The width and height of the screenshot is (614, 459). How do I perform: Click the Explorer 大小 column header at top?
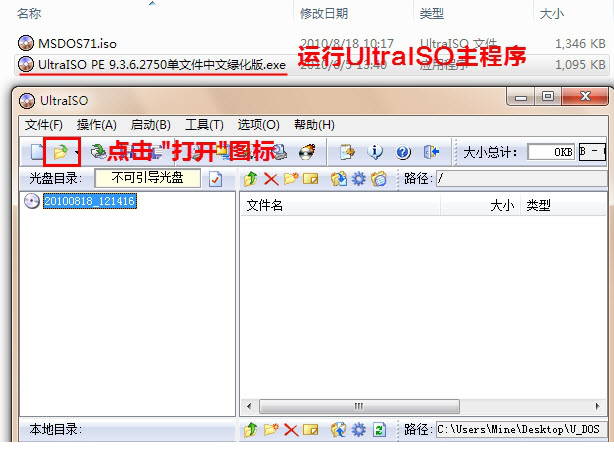[x=552, y=14]
